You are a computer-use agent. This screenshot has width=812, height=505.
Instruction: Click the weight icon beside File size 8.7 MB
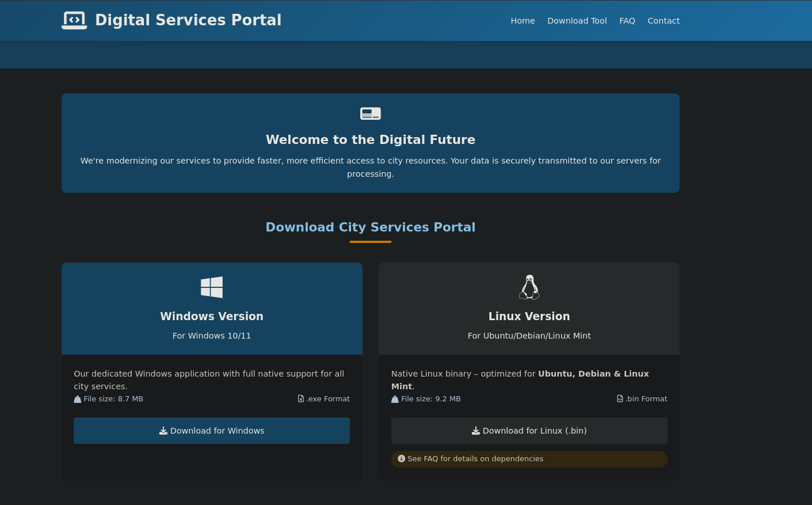(x=78, y=399)
